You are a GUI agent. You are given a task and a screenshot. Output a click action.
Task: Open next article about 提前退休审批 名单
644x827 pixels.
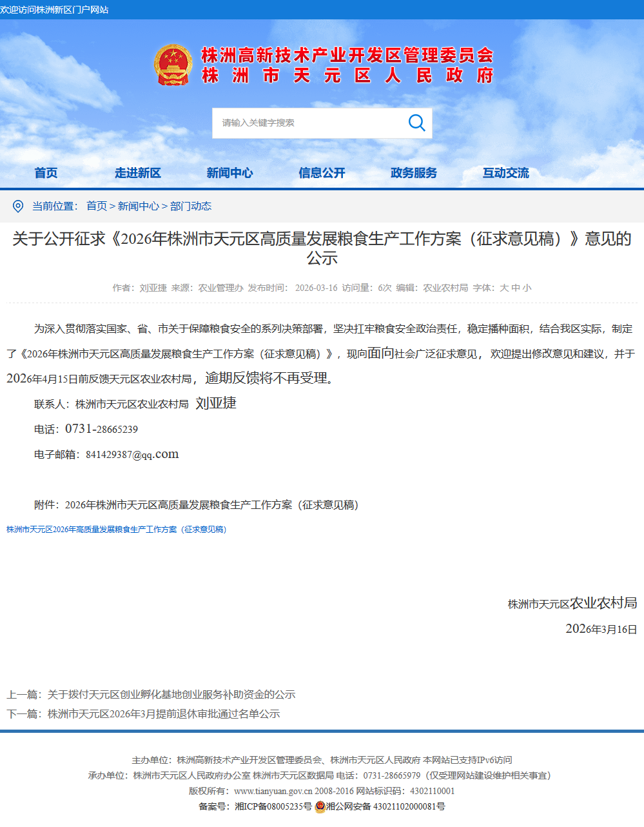163,714
